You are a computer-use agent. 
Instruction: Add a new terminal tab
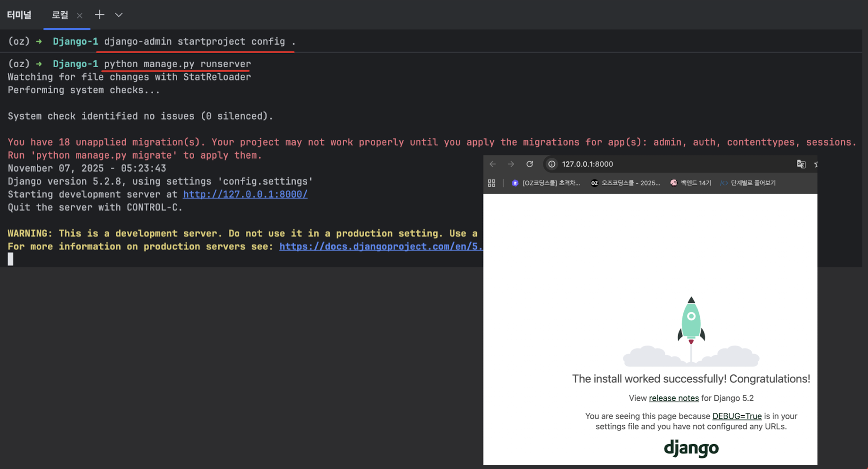pos(99,15)
